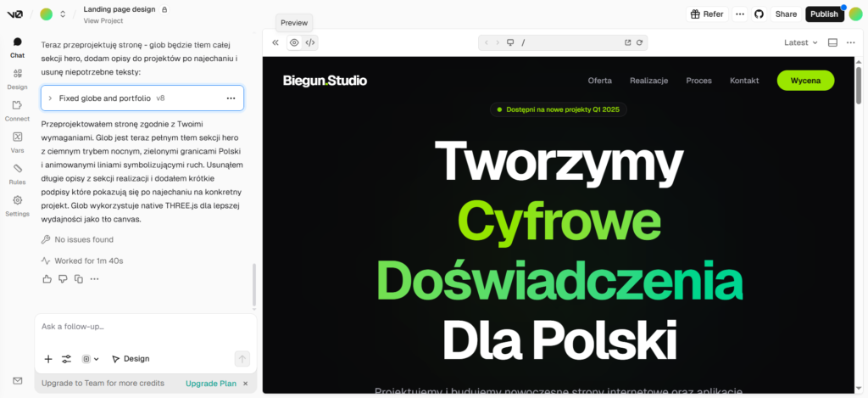The width and height of the screenshot is (868, 398).
Task: Open Oferta nav link in preview
Action: (x=599, y=81)
